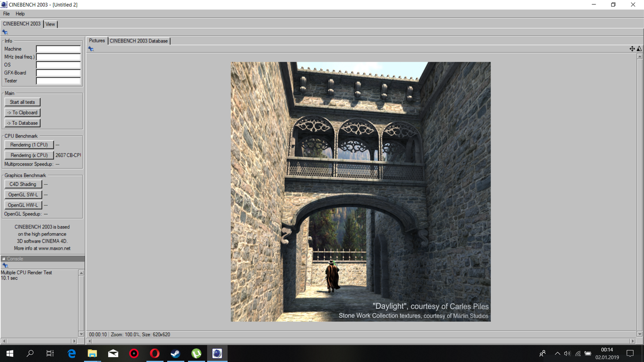Run the Rendering (1 CPU) test
The width and height of the screenshot is (644, 362).
29,145
